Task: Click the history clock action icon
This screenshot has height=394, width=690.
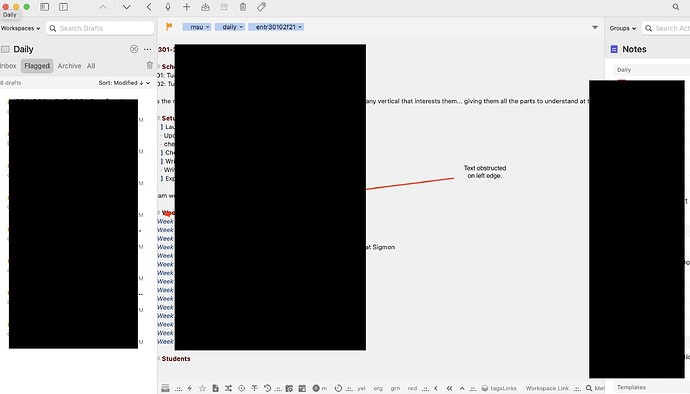Action: (267, 388)
